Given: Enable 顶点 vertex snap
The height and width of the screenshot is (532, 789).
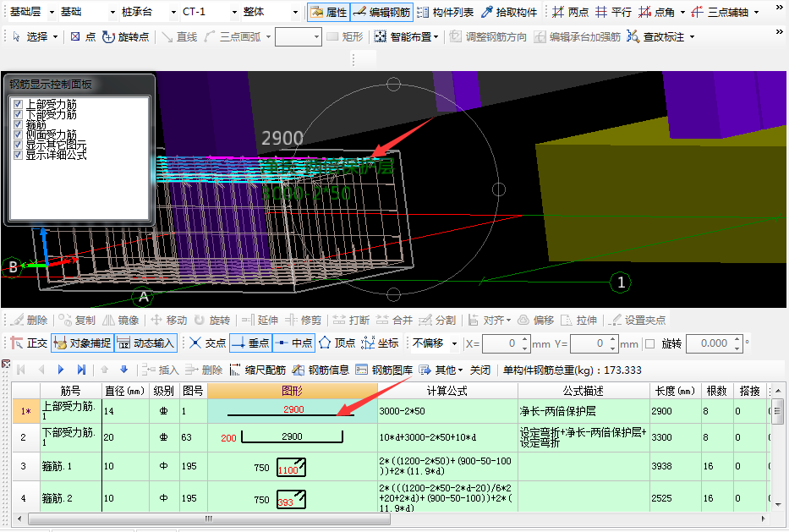Looking at the screenshot, I should pyautogui.click(x=337, y=343).
